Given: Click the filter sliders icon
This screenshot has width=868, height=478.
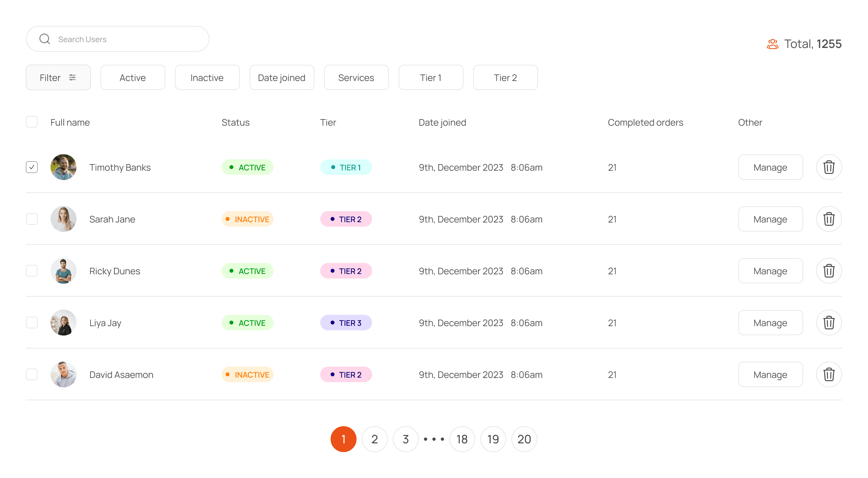Looking at the screenshot, I should coord(72,78).
